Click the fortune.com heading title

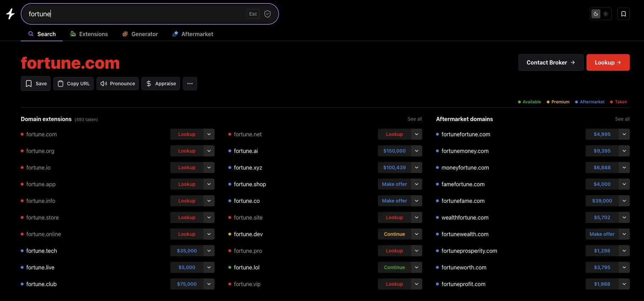[70, 63]
